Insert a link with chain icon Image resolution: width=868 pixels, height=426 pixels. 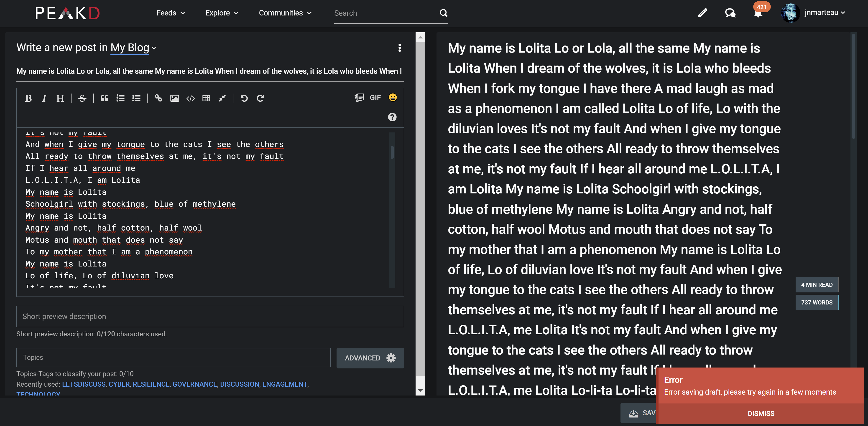coord(158,98)
